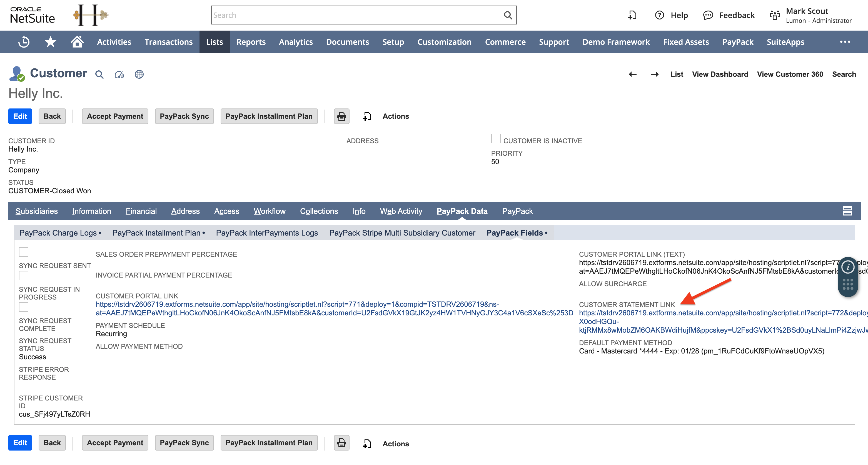The width and height of the screenshot is (868, 465).
Task: Click the customer search magnifier beside Customer title
Action: pos(99,74)
